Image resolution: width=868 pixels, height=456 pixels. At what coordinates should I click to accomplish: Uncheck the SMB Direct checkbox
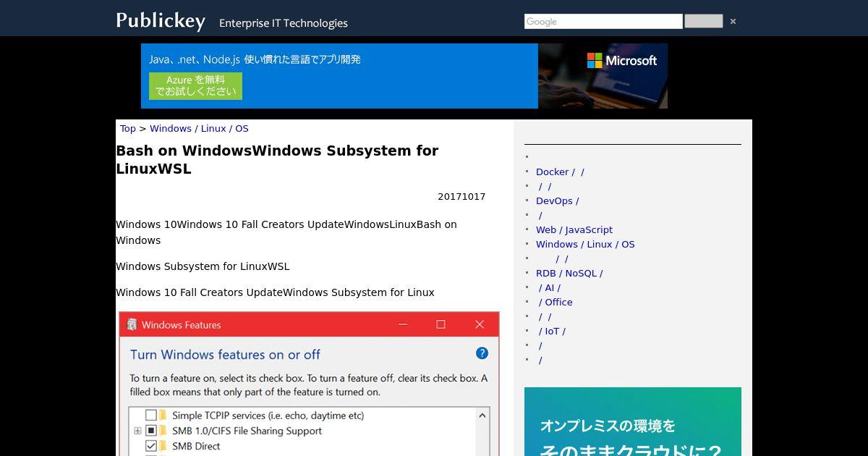[151, 446]
